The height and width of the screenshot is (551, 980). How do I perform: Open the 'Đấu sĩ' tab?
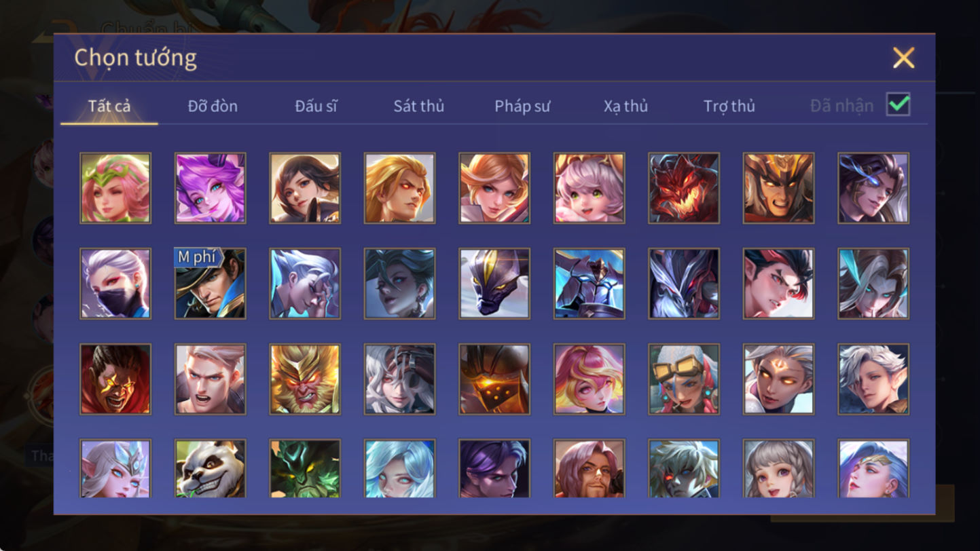(x=316, y=106)
